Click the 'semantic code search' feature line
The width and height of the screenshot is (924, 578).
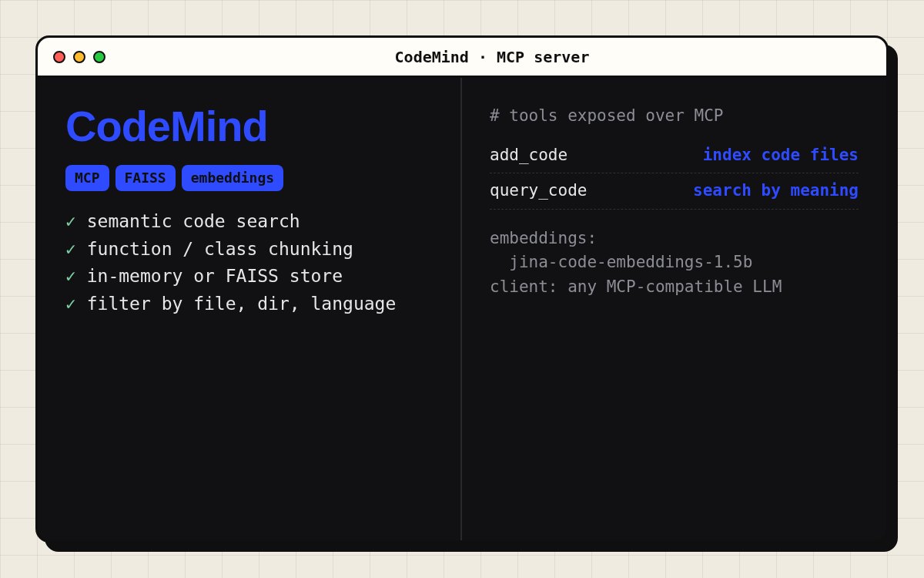(193, 221)
